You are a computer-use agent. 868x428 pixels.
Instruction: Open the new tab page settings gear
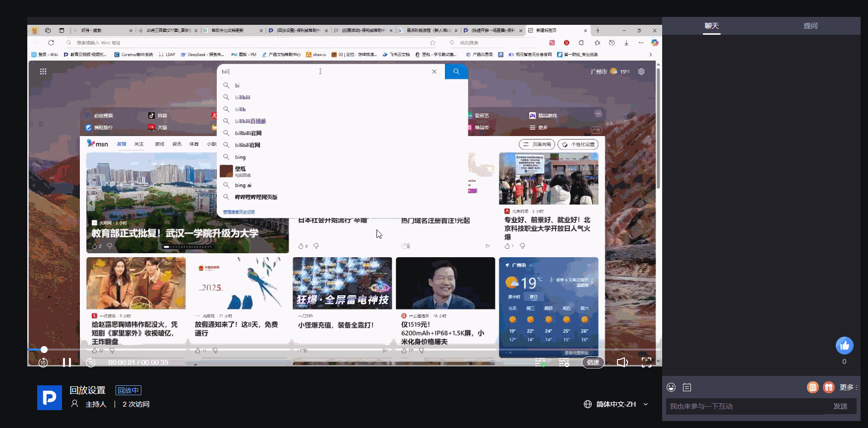point(641,71)
